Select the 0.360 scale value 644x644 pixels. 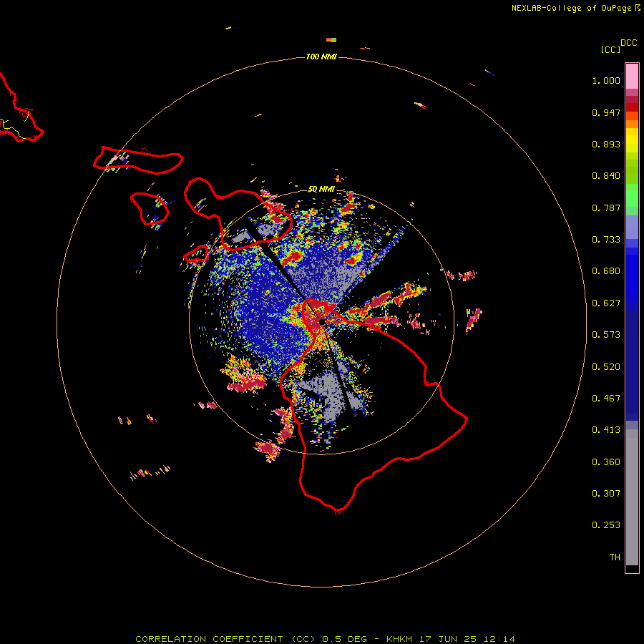(606, 462)
